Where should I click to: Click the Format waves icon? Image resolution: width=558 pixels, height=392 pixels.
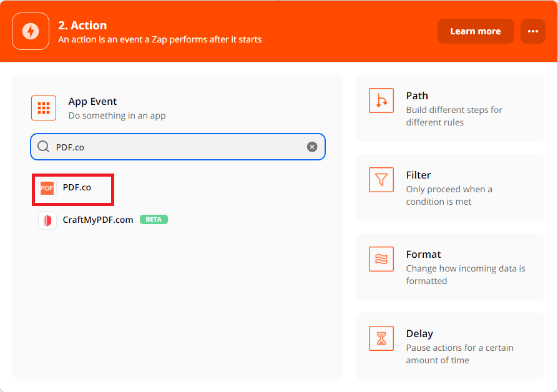381,259
